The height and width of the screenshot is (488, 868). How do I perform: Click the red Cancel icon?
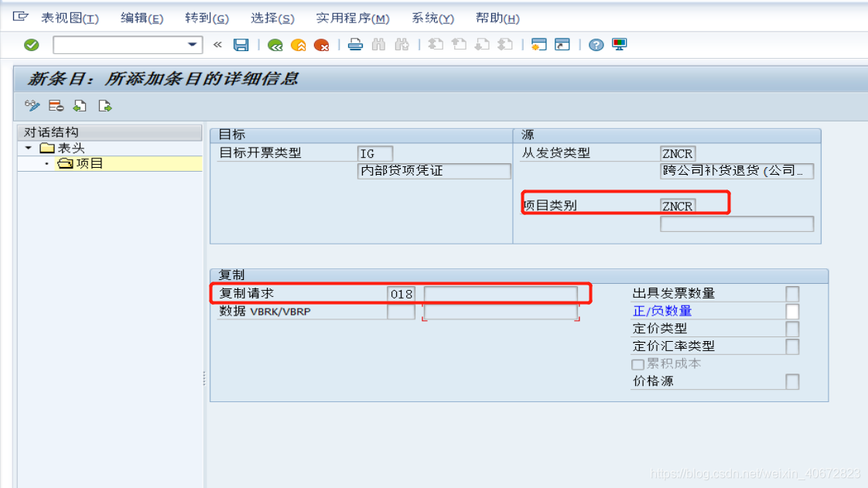(322, 45)
